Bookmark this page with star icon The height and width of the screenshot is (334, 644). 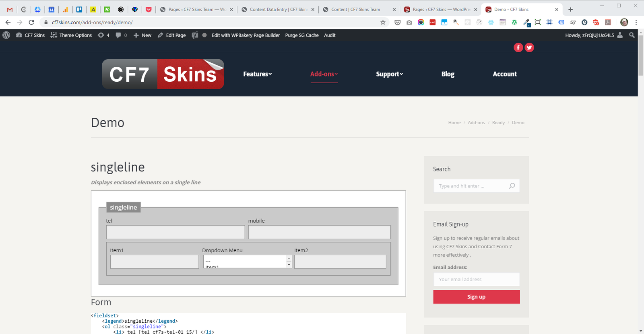(383, 23)
